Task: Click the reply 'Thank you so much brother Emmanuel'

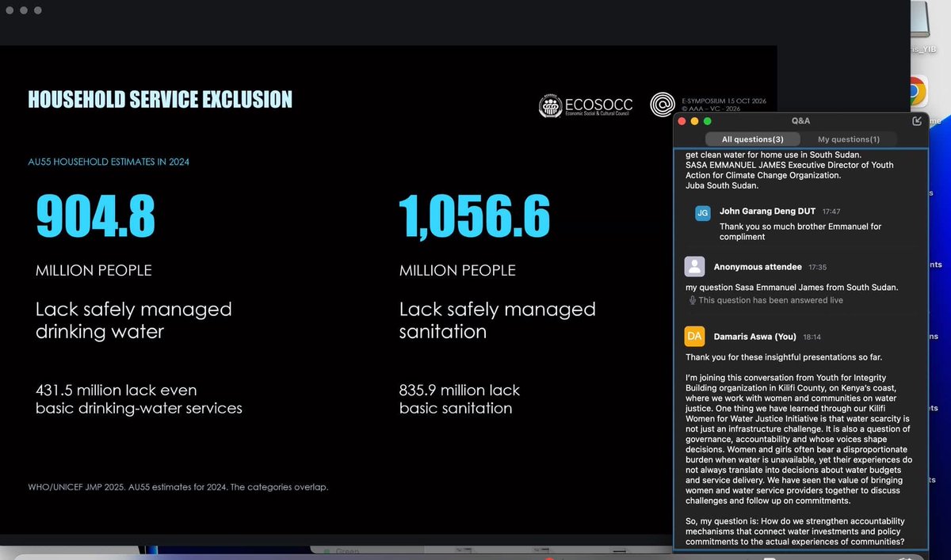Action: click(x=800, y=231)
